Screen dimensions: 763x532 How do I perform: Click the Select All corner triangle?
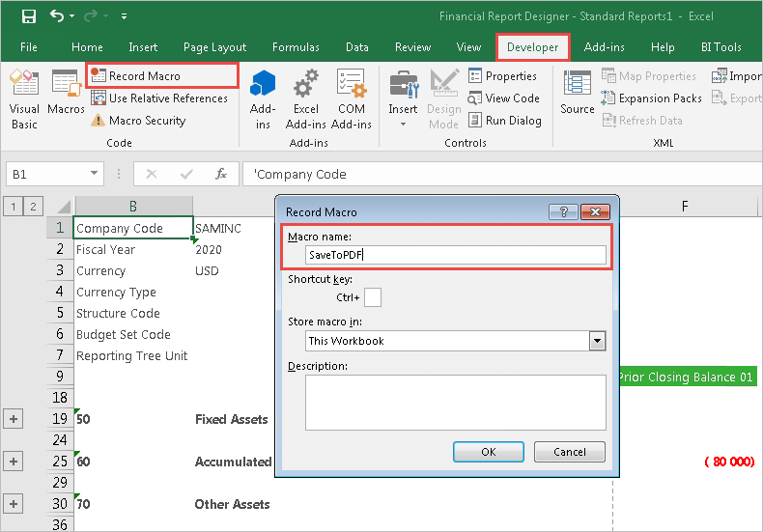[x=64, y=207]
